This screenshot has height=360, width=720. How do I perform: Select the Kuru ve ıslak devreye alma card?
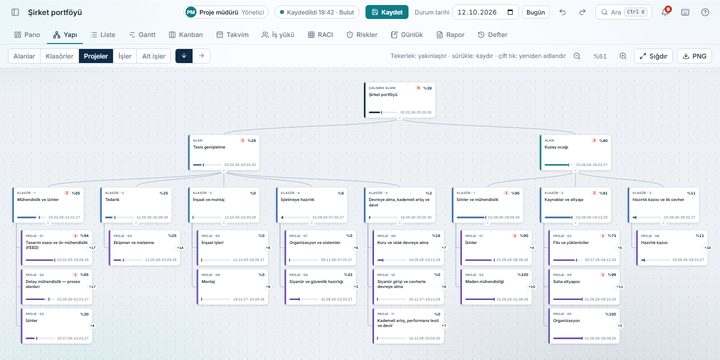click(x=408, y=248)
